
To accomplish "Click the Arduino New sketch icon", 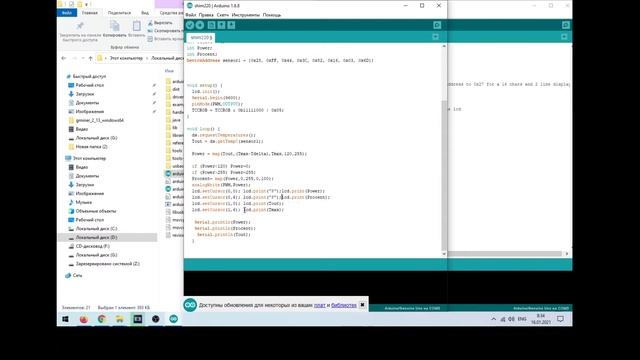I will point(211,25).
